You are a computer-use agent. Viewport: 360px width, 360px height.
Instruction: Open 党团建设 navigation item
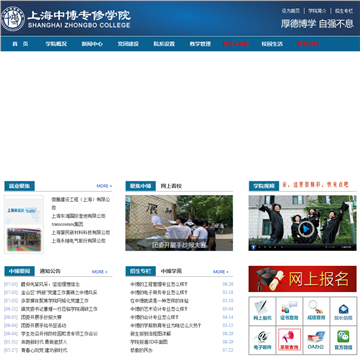[128, 44]
